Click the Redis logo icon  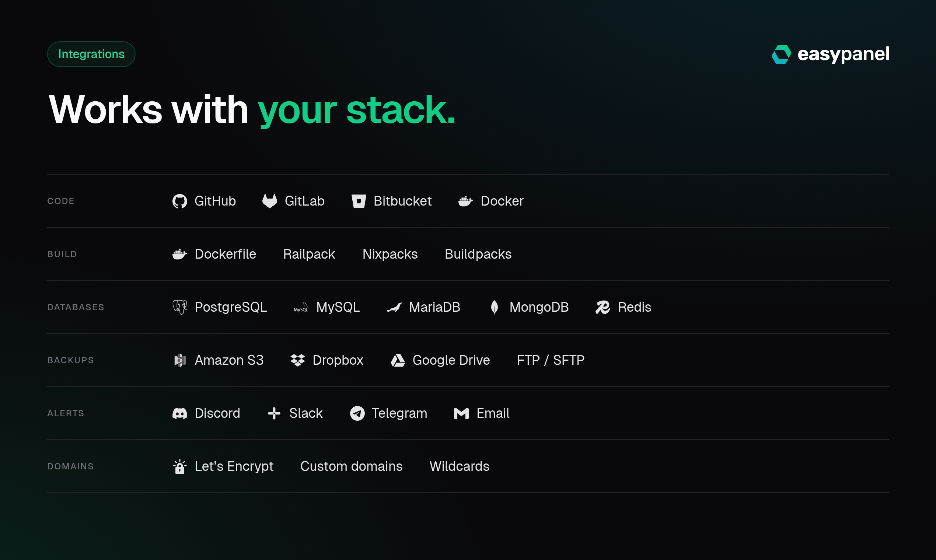pyautogui.click(x=603, y=307)
